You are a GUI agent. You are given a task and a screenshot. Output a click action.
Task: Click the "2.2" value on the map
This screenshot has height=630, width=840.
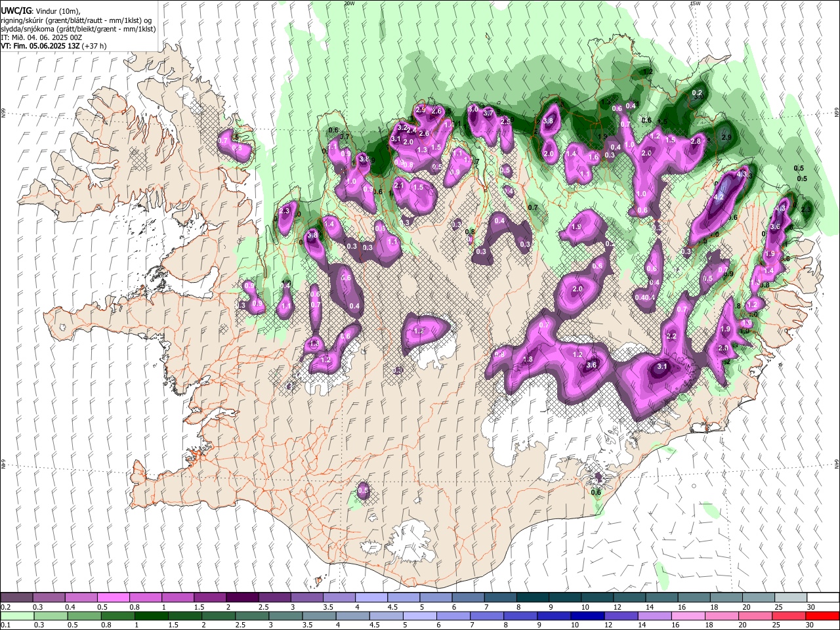[x=671, y=336]
